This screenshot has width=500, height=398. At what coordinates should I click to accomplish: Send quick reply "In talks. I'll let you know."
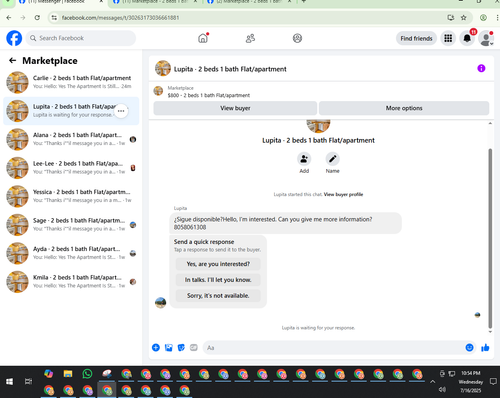pyautogui.click(x=218, y=280)
